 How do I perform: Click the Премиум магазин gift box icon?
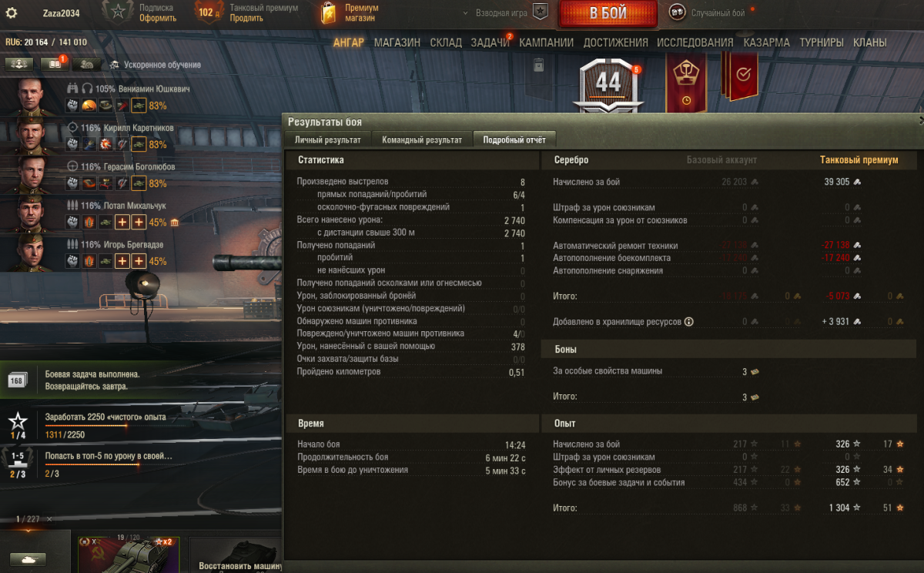click(329, 12)
